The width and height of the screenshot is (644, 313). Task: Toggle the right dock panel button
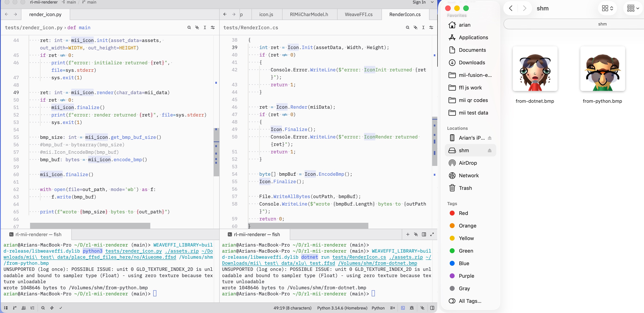click(432, 308)
